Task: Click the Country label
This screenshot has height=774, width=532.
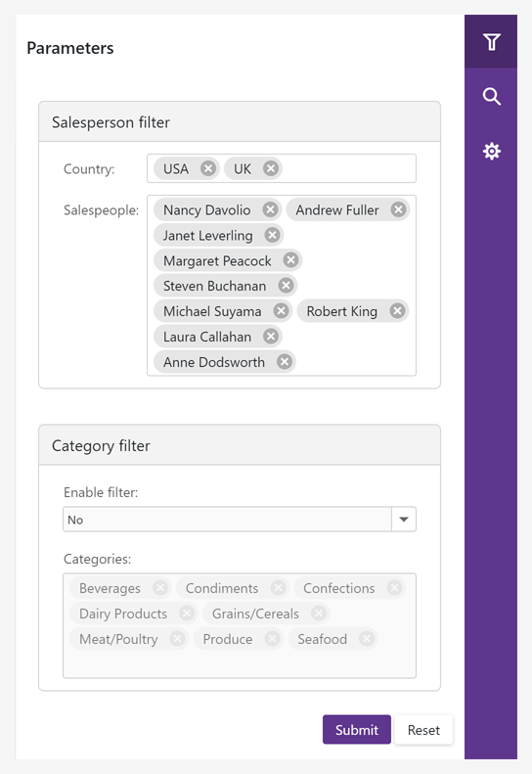Action: point(89,169)
